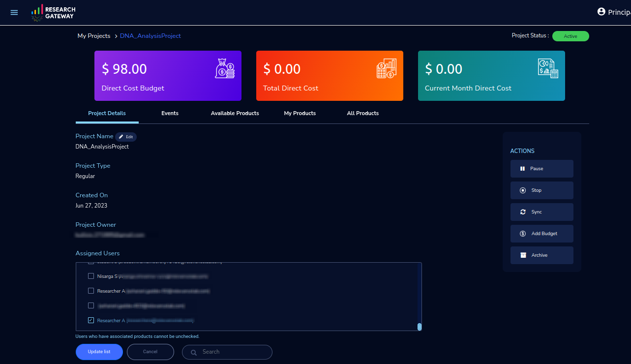Click the ACTIONS panel heading
The image size is (631, 364).
point(522,151)
